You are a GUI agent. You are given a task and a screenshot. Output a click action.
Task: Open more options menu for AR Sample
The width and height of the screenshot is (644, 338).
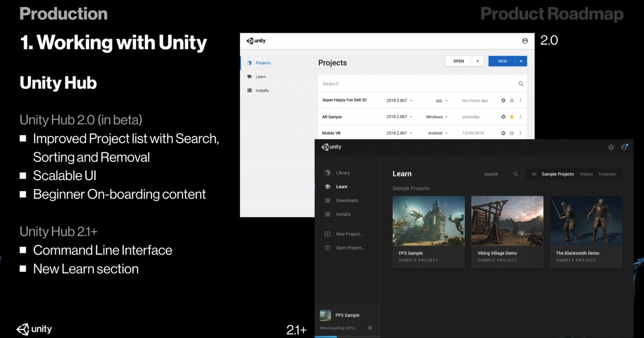pos(521,116)
